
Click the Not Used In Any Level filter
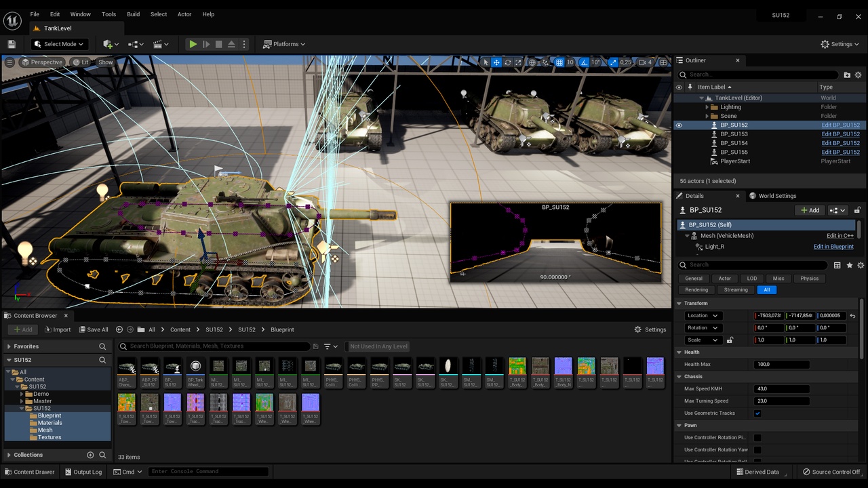(x=378, y=346)
